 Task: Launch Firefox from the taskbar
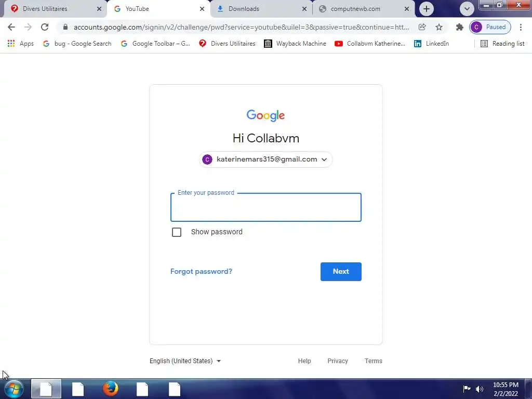[x=110, y=389]
